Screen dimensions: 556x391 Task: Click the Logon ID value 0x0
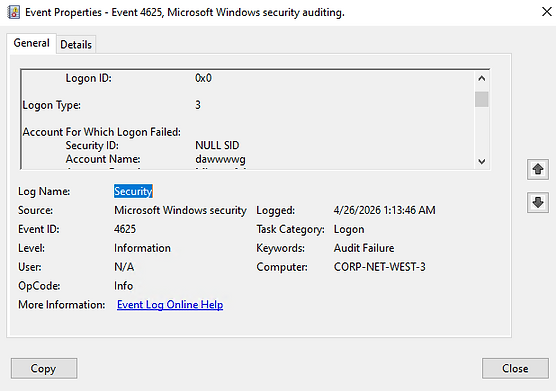pos(203,78)
